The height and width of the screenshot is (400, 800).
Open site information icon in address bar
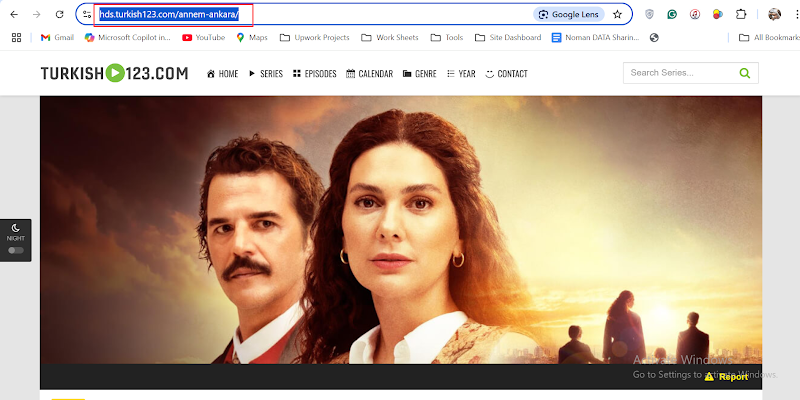click(87, 14)
